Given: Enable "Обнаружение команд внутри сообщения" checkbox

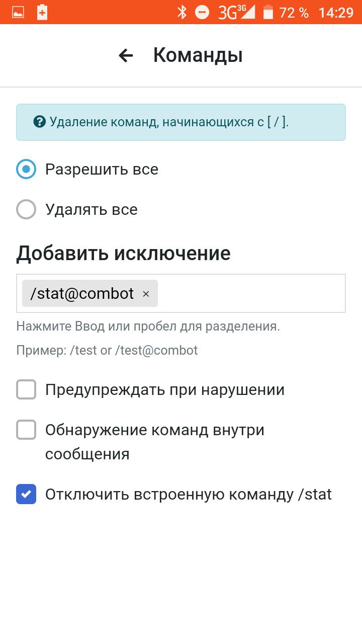Looking at the screenshot, I should point(26,430).
